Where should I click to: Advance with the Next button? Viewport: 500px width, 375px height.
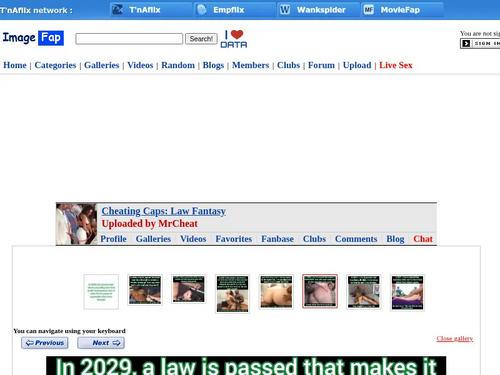click(101, 343)
